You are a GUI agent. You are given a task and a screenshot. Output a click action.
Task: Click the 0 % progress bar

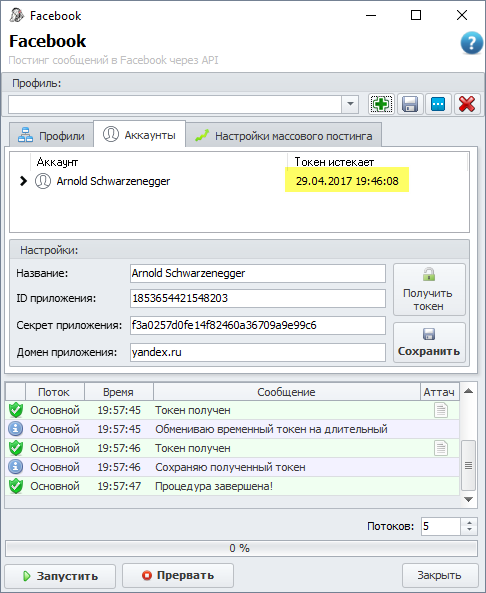coord(241,548)
